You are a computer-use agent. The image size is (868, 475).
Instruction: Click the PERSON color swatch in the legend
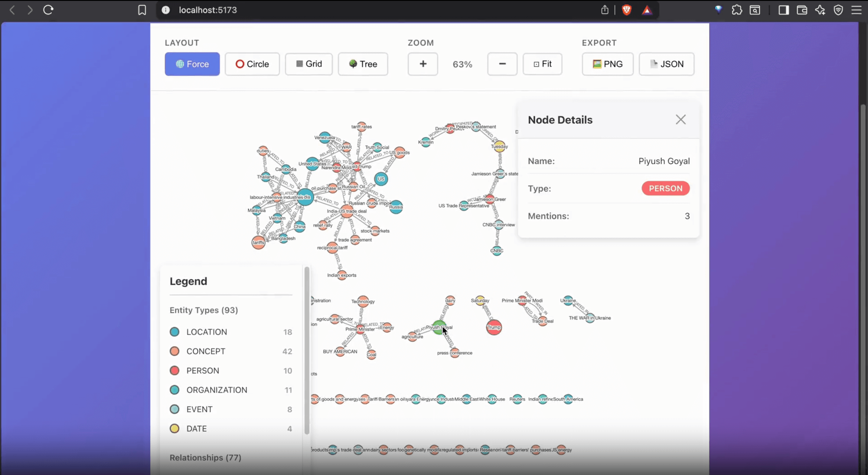tap(175, 370)
